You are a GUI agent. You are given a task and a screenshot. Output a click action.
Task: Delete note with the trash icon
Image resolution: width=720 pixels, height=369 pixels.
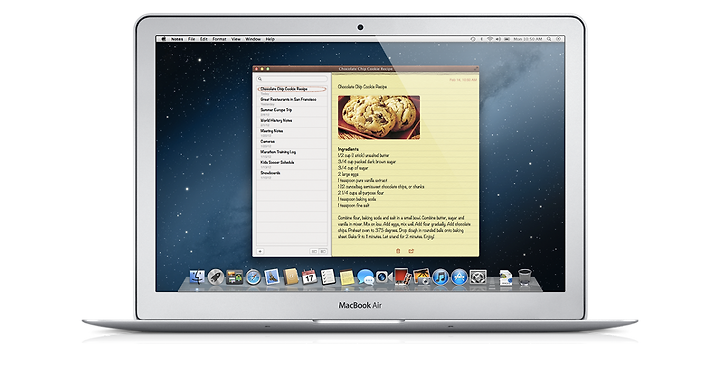point(398,251)
